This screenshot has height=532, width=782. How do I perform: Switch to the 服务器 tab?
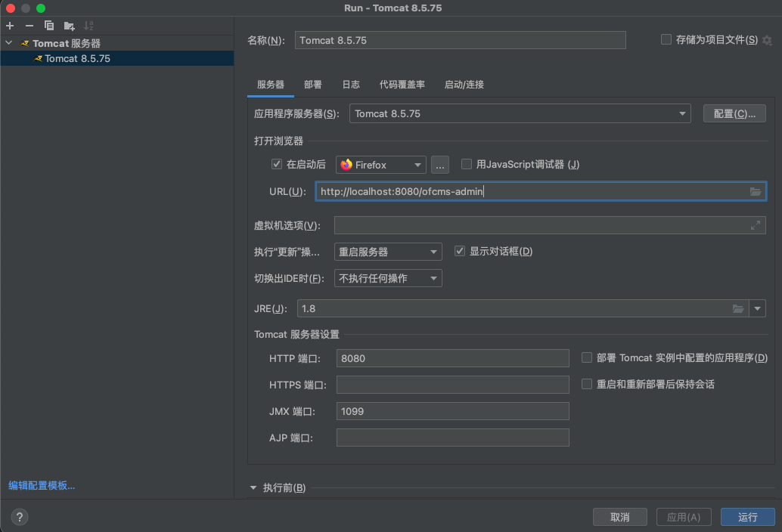pyautogui.click(x=270, y=85)
